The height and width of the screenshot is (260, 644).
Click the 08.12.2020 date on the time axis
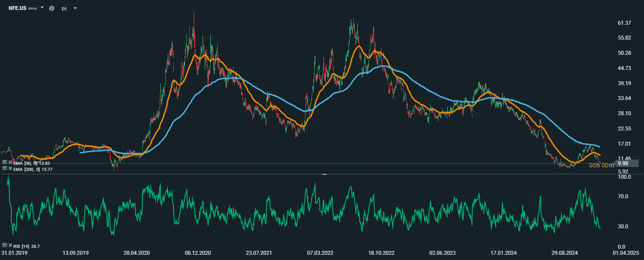click(x=198, y=253)
